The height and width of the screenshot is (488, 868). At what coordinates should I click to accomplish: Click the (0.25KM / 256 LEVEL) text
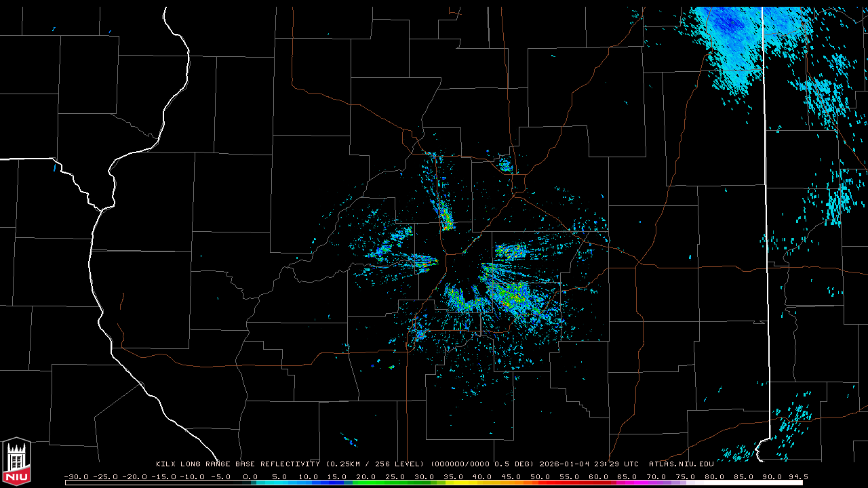(375, 464)
